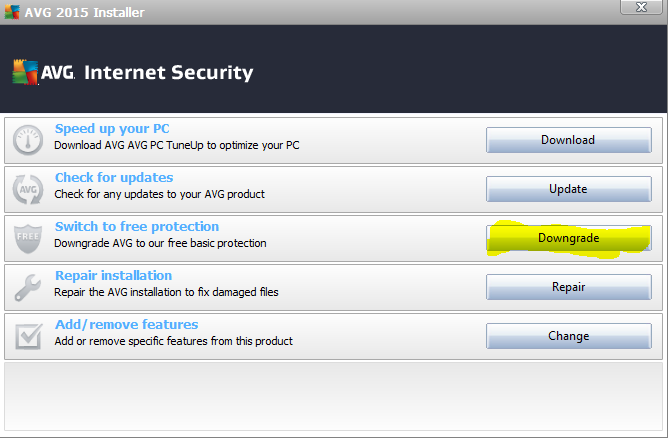Click the wrench repair icon
The height and width of the screenshot is (438, 668).
(28, 286)
